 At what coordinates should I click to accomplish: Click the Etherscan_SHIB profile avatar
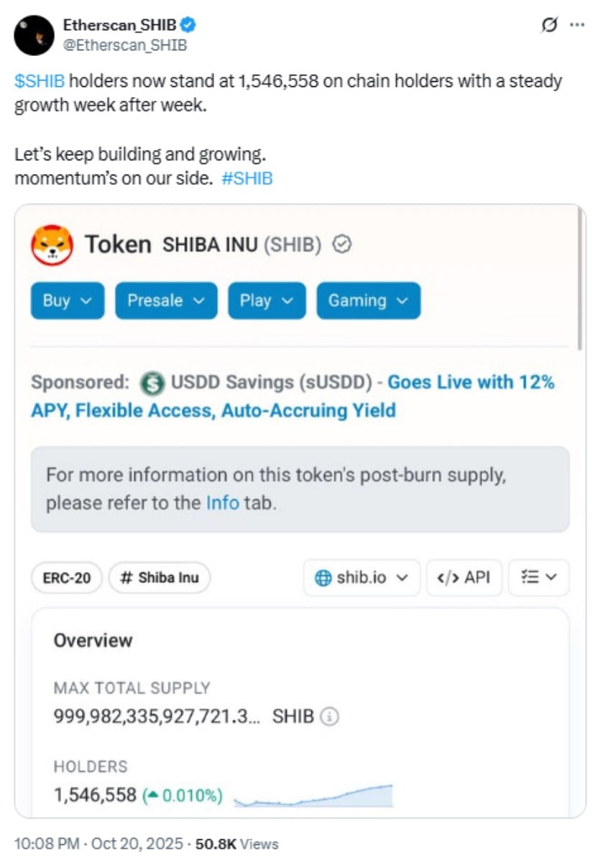click(x=34, y=35)
